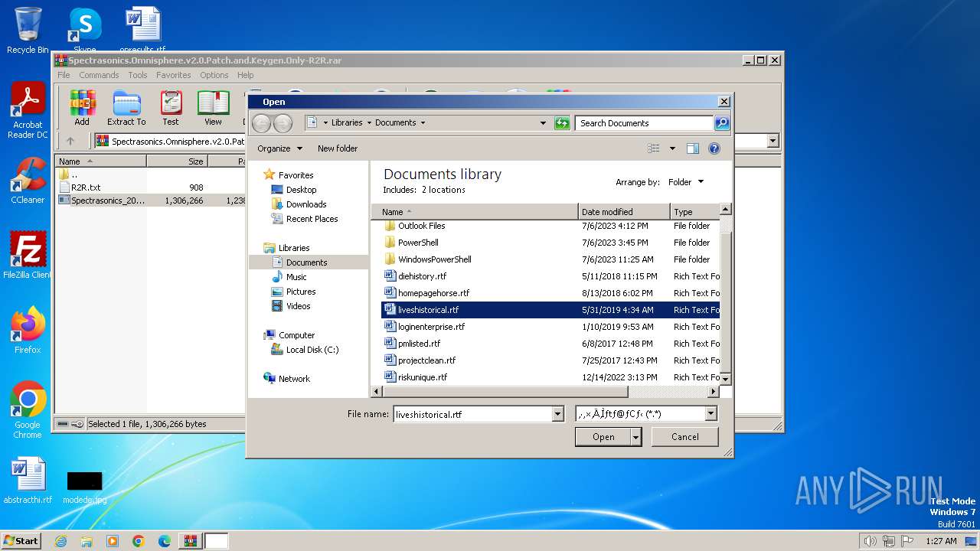Select Acrobat Reader DC desktop icon
Image resolution: width=980 pixels, height=551 pixels.
point(28,111)
